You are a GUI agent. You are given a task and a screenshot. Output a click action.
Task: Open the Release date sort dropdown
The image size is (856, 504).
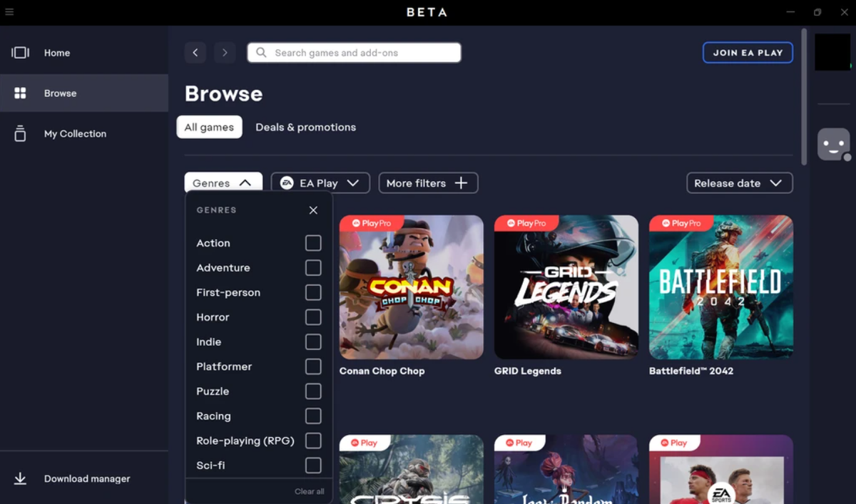740,183
